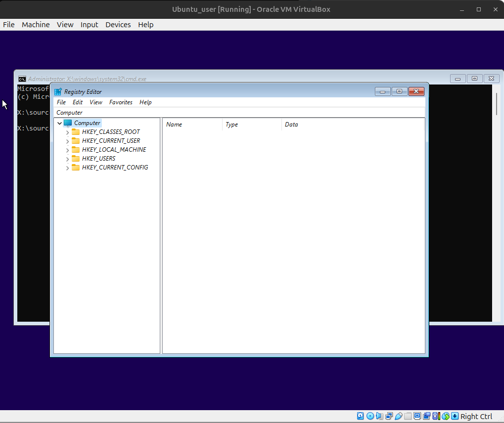
Task: Select the HKEY_LOCAL_MACHINE tree label
Action: click(x=114, y=150)
